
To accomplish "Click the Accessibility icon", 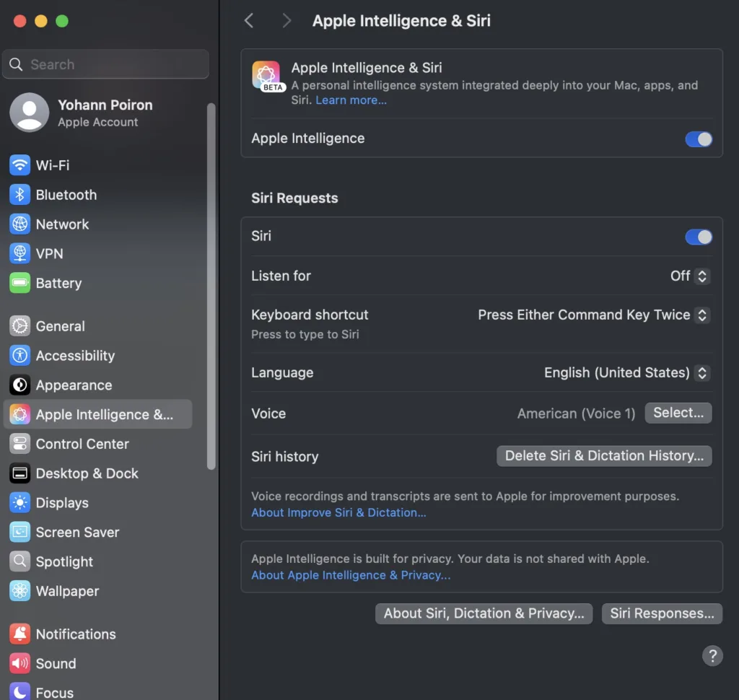I will click(19, 356).
